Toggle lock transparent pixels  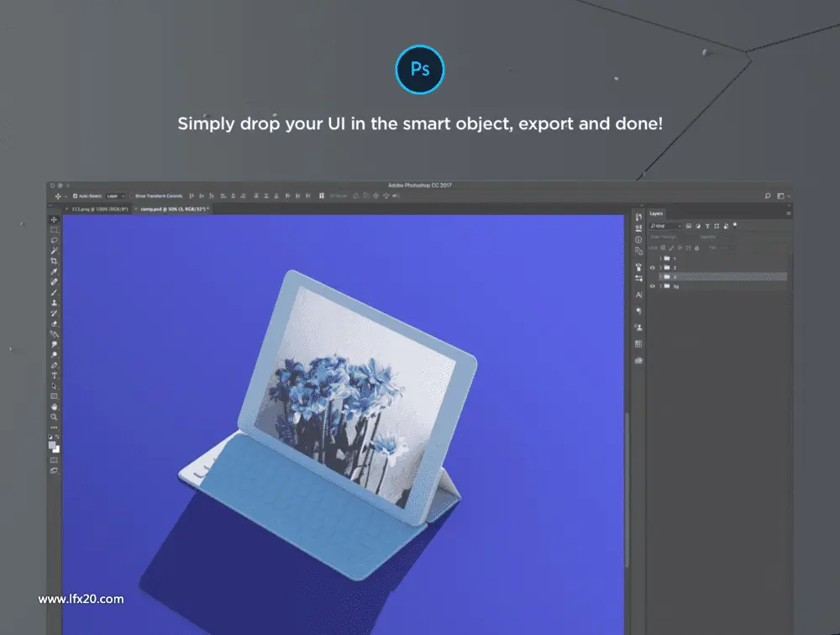pyautogui.click(x=663, y=248)
